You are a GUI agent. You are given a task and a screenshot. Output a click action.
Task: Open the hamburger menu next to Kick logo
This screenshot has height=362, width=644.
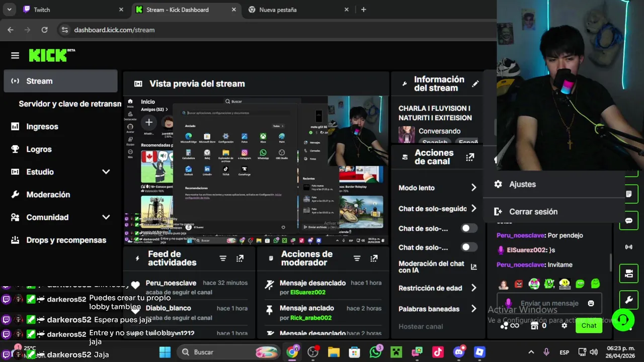pyautogui.click(x=15, y=55)
